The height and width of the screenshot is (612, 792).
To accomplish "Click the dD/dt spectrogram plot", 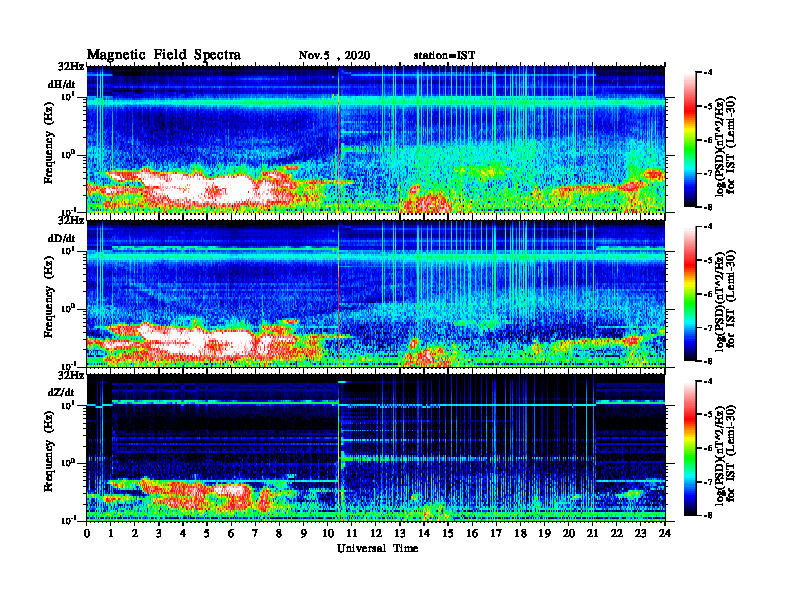I will 376,293.
